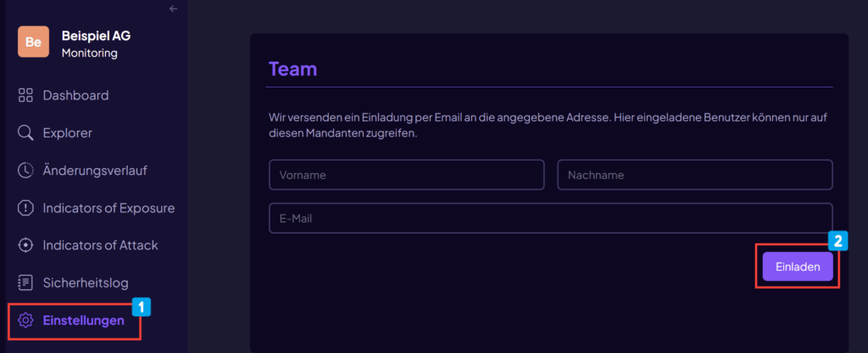
Task: Open the Dashboard menu item
Action: click(x=75, y=95)
